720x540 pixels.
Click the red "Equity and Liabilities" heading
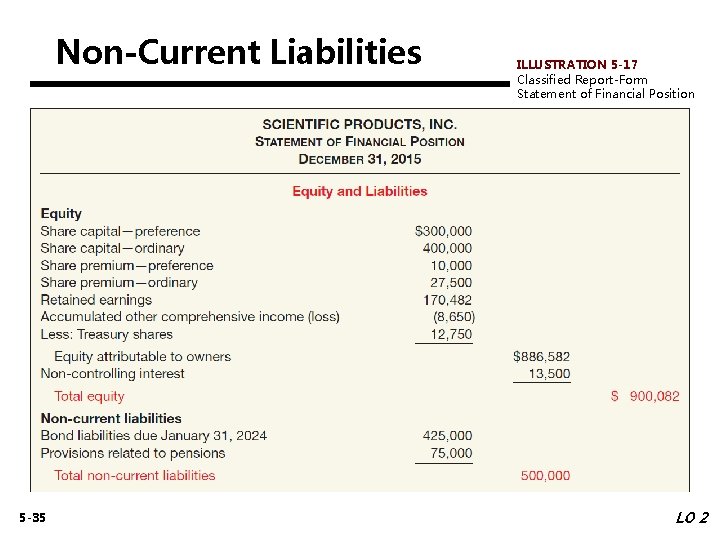359,191
